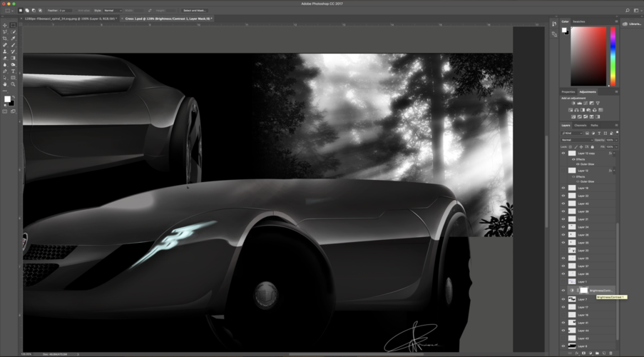644x357 pixels.
Task: Select the Hand tool
Action: 5,84
